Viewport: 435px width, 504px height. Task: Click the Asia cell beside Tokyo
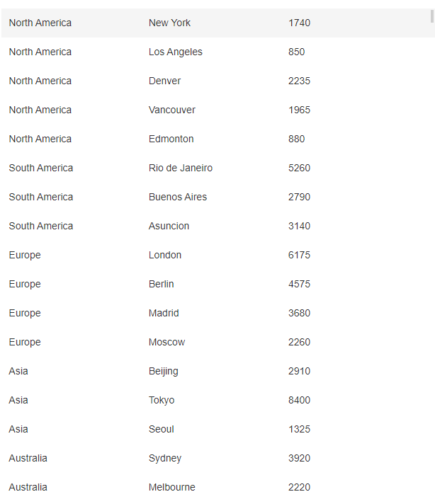(x=18, y=400)
